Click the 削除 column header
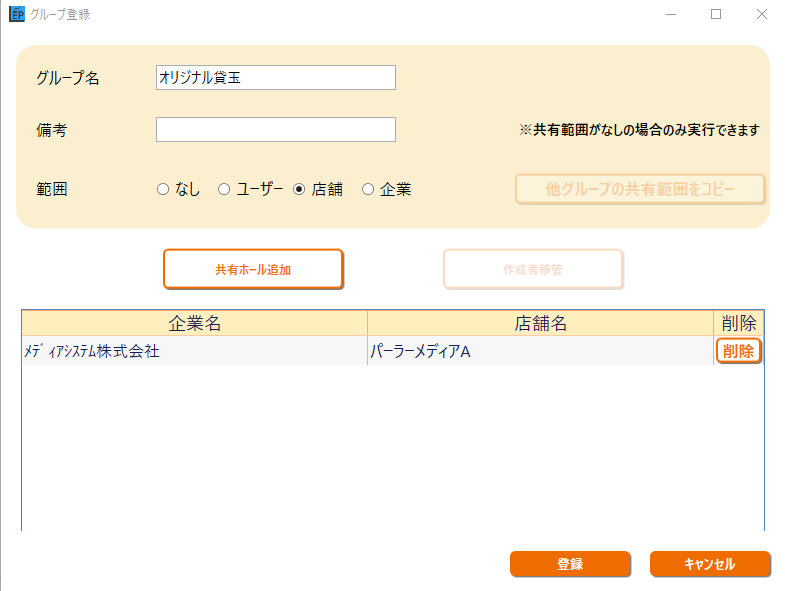785x591 pixels. click(739, 323)
